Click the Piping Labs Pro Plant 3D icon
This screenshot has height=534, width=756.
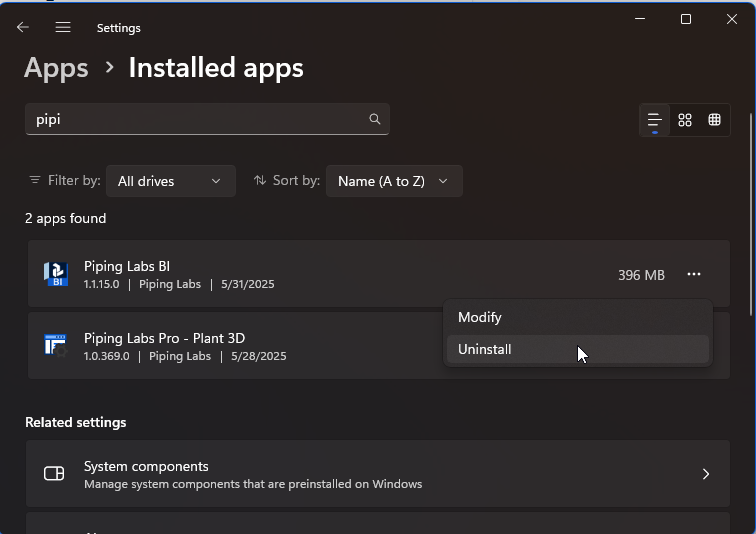[x=56, y=346]
